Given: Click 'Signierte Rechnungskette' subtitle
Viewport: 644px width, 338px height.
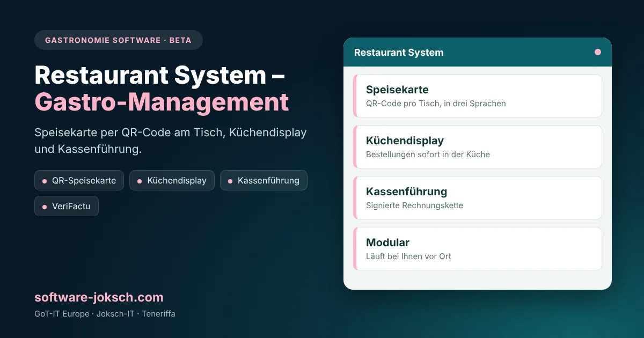Looking at the screenshot, I should point(414,205).
